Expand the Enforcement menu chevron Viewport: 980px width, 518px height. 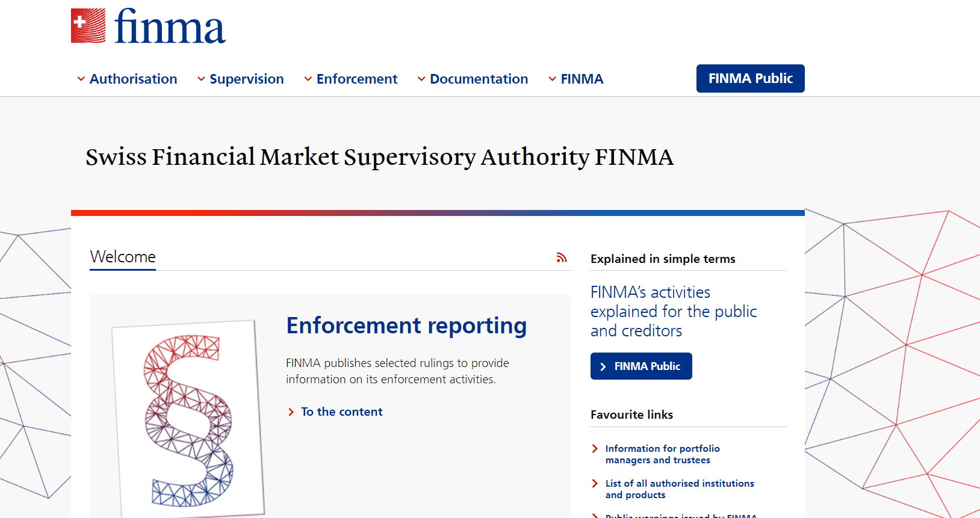coord(308,79)
